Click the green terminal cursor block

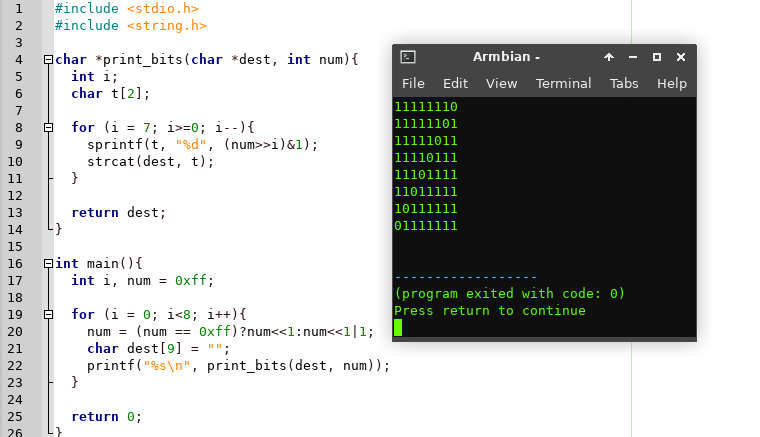(398, 328)
